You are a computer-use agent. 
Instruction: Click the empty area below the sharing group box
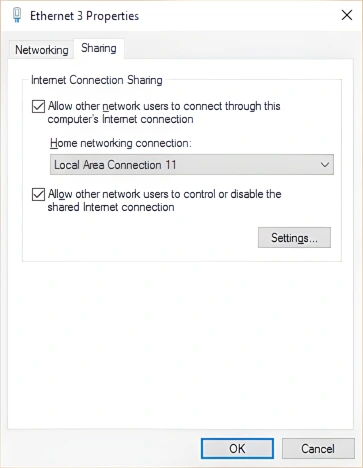click(180, 343)
